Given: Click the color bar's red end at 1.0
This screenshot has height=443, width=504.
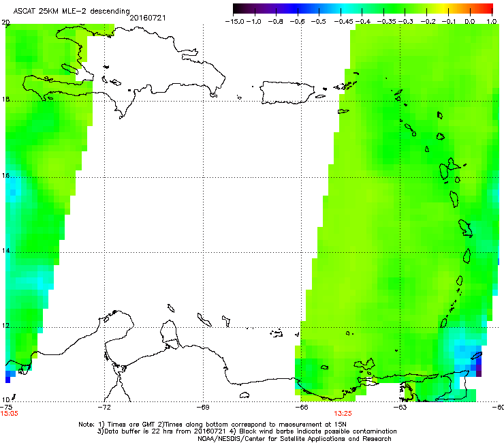Looking at the screenshot, I should click(x=490, y=8).
